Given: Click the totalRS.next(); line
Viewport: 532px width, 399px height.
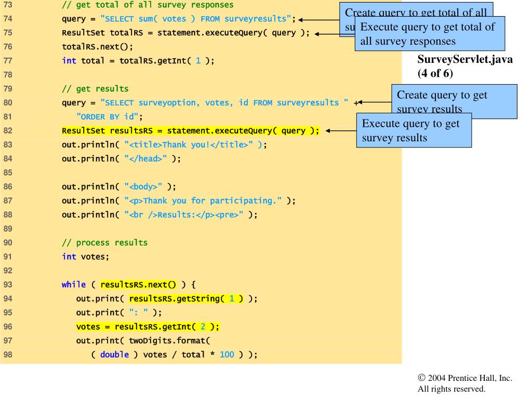Looking at the screenshot, I should pyautogui.click(x=97, y=46).
